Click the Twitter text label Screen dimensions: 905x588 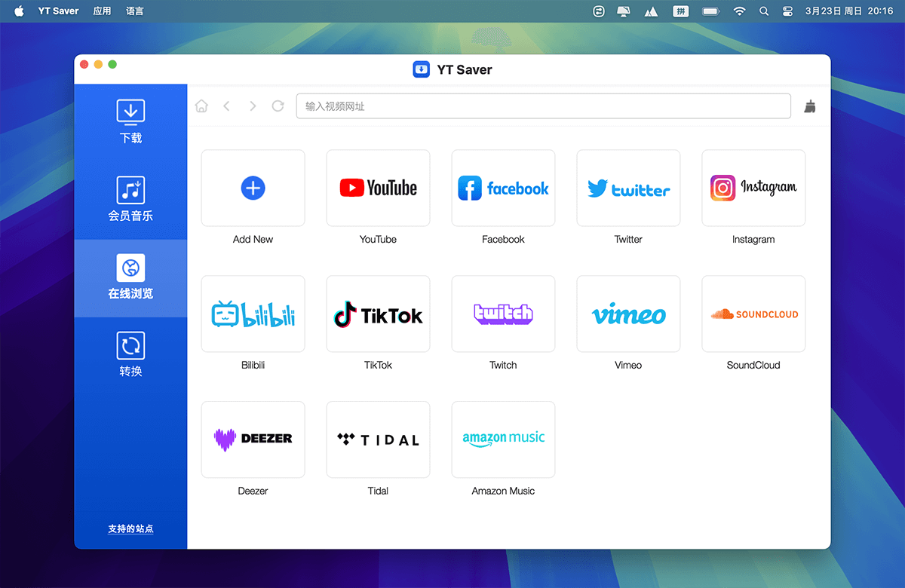(x=628, y=239)
